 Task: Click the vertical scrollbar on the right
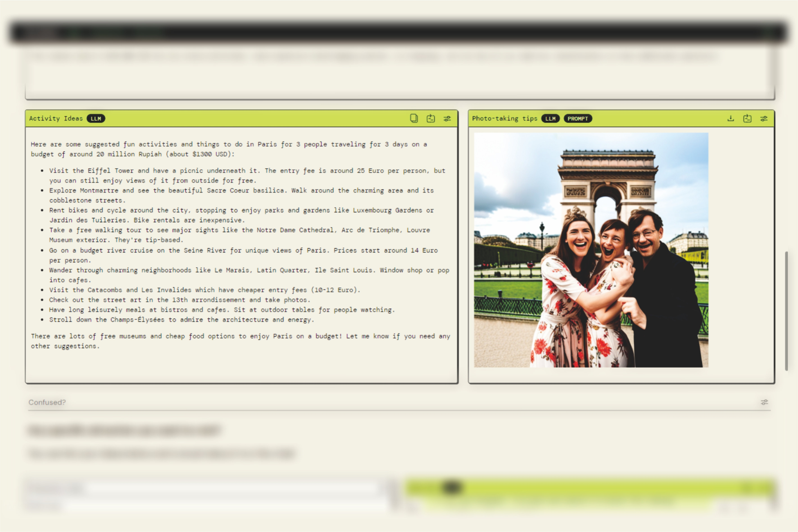coord(786,311)
